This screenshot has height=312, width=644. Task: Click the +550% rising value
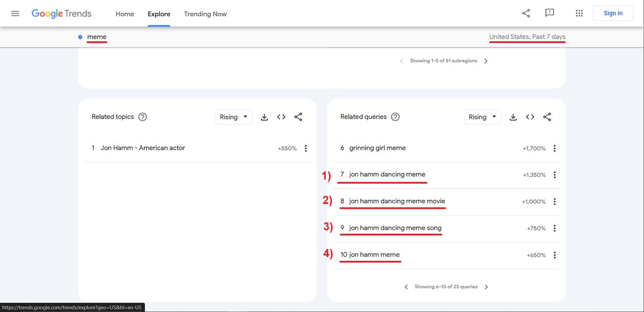pos(287,148)
